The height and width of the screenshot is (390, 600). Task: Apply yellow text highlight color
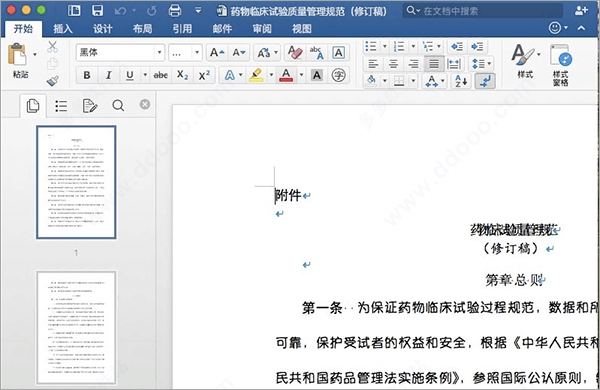(x=256, y=75)
